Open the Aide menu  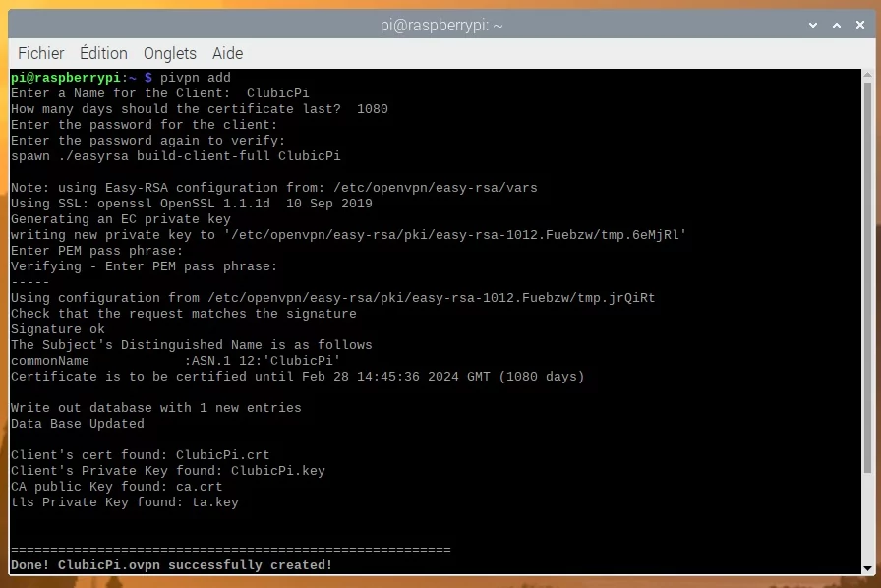(227, 53)
